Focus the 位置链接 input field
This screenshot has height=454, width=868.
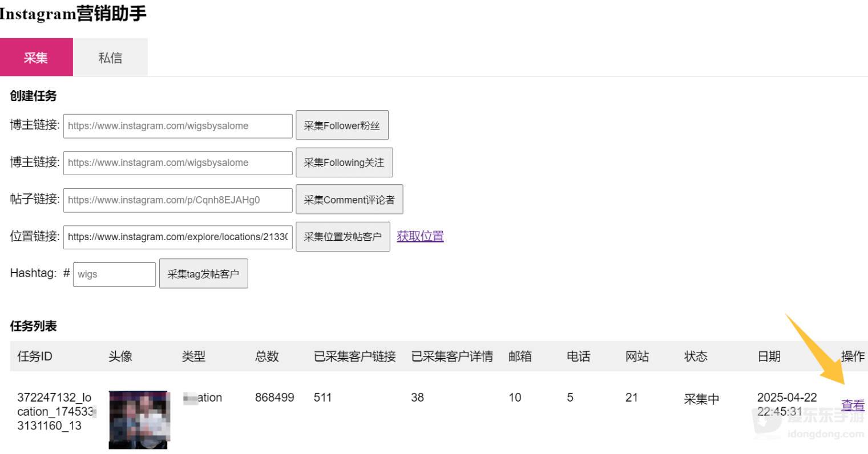tap(177, 237)
